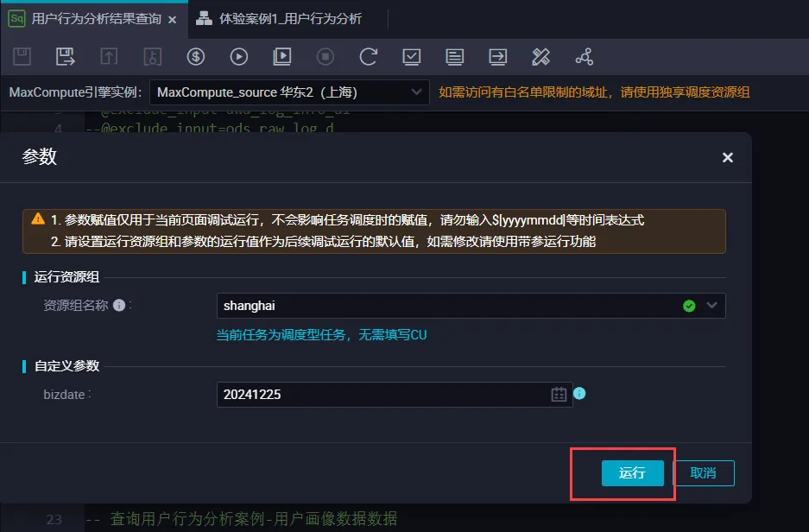Screen dimensions: 809x532
Task: Click the ruler and pencil tools icon
Action: point(540,57)
